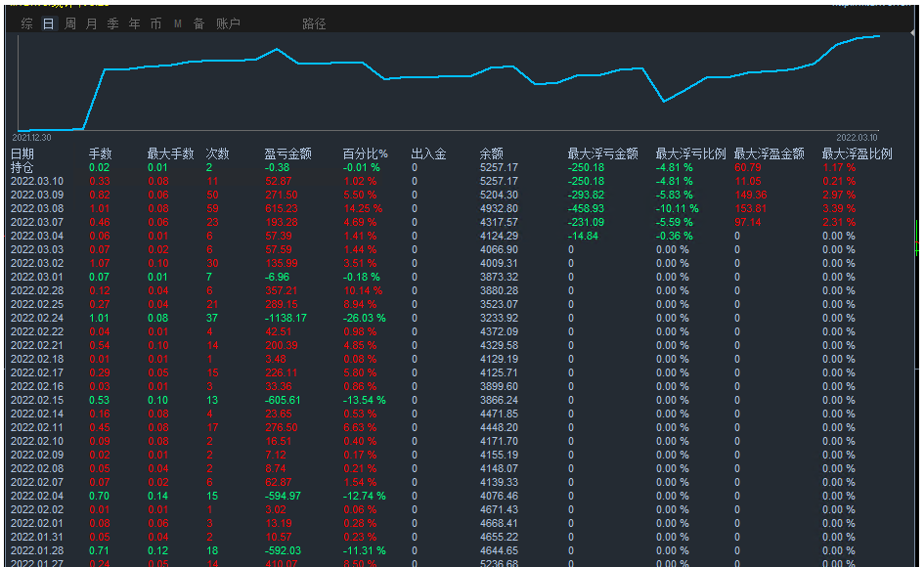924x567 pixels.
Task: Click the -458.93 max floating loss
Action: point(587,208)
